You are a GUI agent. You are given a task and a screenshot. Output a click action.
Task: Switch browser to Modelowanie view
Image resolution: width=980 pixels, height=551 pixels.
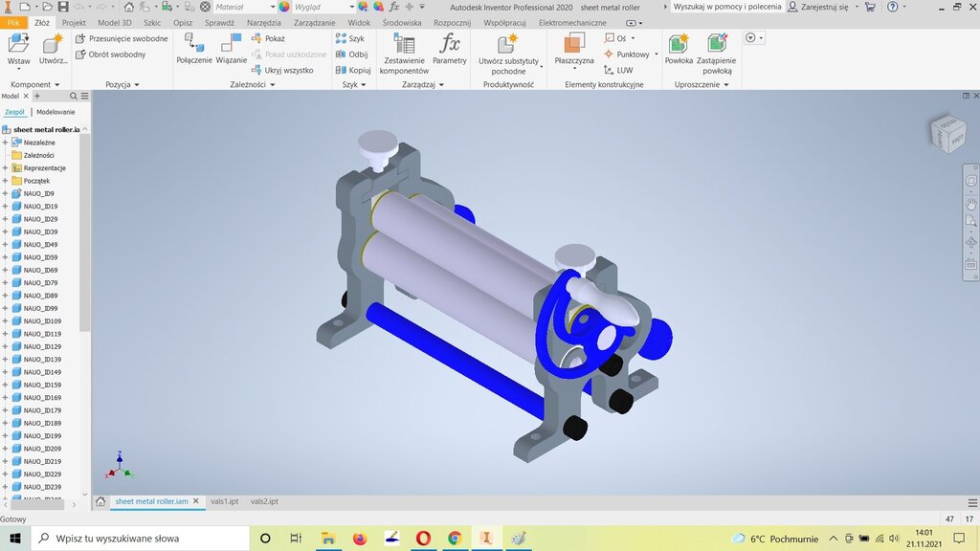[x=56, y=112]
